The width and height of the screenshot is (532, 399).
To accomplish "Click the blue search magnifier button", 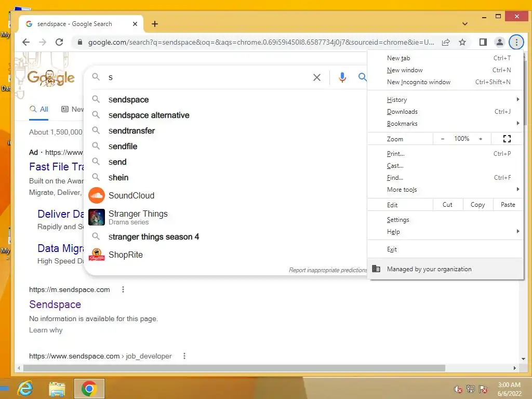I will [x=362, y=77].
